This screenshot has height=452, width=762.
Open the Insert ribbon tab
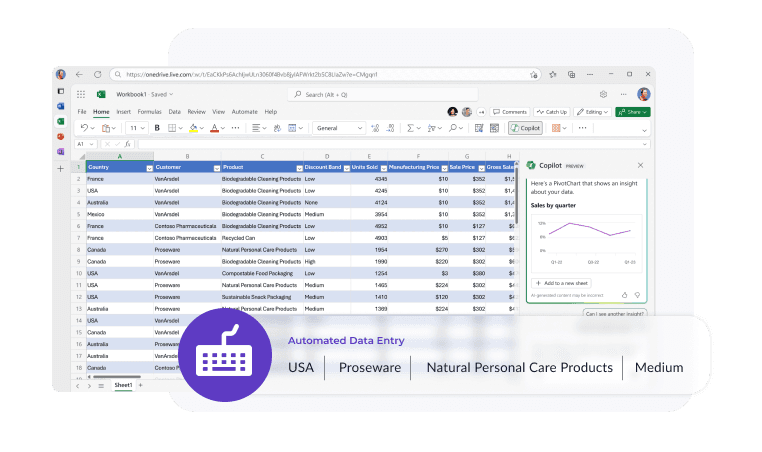pos(123,112)
